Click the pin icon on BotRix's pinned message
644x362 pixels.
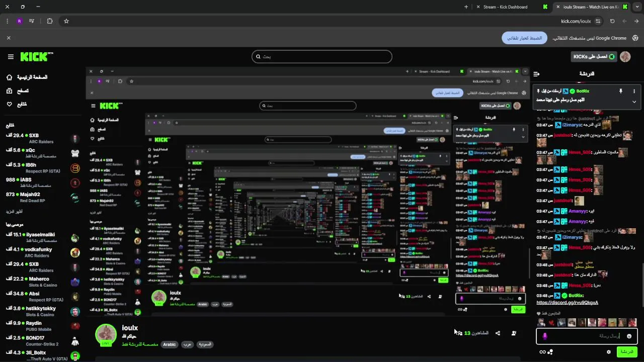pos(620,91)
